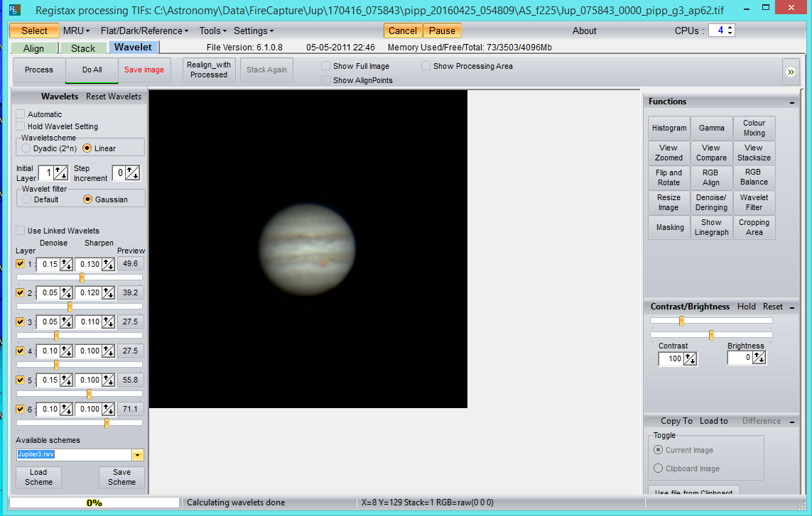Adjust Layer 5 Sharpen spinner
The image size is (812, 516).
point(108,380)
